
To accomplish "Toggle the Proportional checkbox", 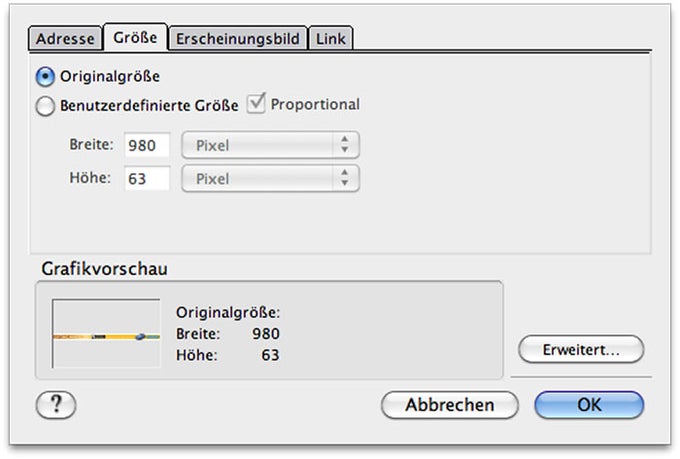I will pyautogui.click(x=256, y=103).
